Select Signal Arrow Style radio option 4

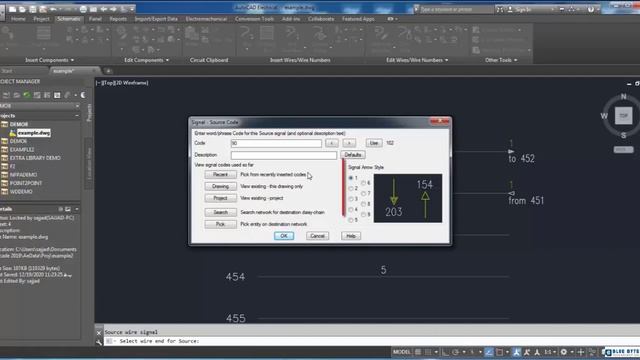point(351,210)
